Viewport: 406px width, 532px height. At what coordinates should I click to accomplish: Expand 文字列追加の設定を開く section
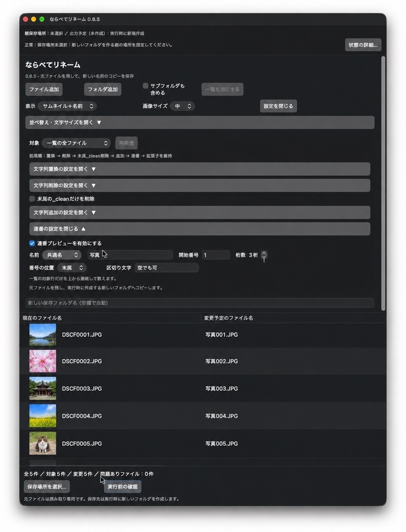pos(200,212)
